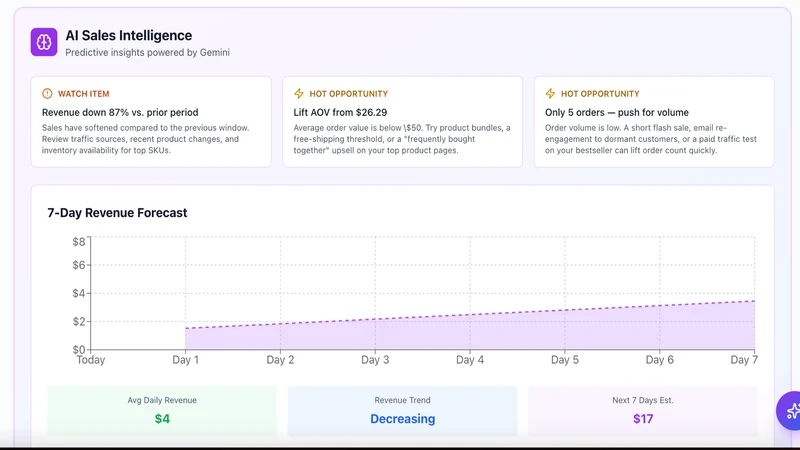Click 'Average order value is below' description
The image size is (800, 450).
pos(402,139)
